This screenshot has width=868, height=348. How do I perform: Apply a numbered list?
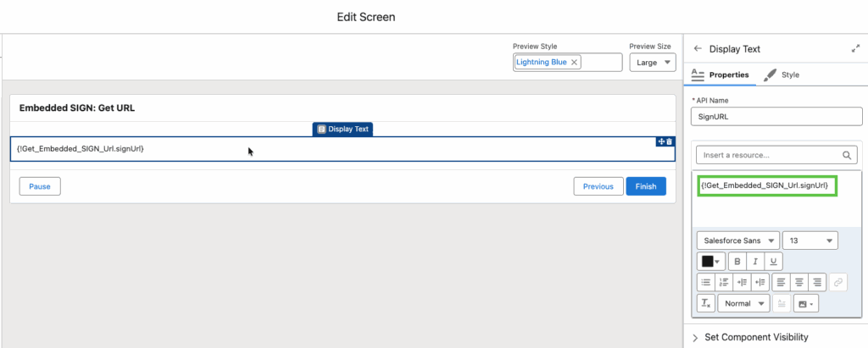pos(724,282)
